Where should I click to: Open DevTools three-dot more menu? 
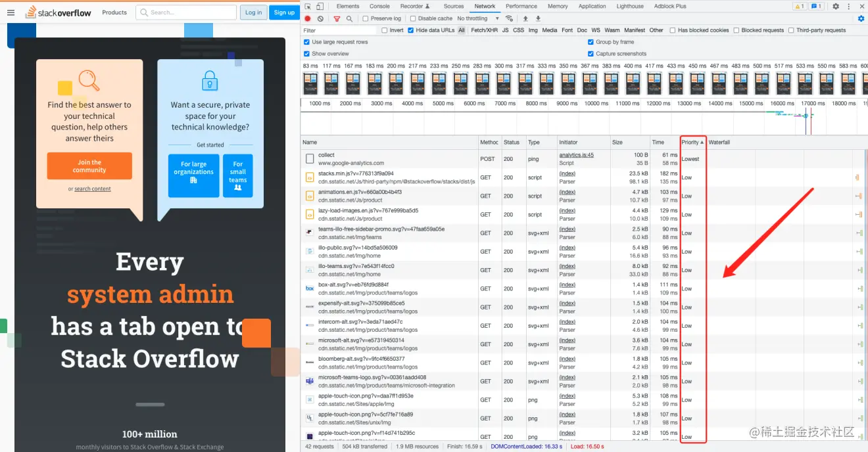(x=848, y=6)
